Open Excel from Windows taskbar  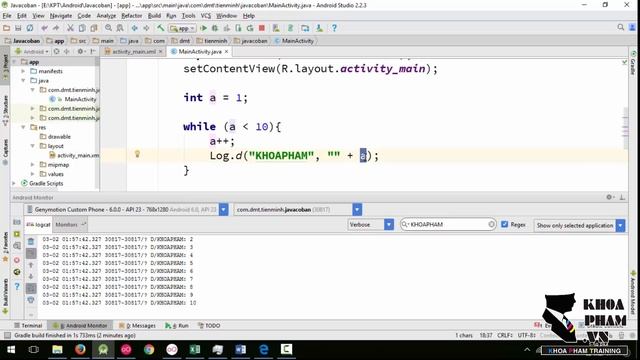195,350
